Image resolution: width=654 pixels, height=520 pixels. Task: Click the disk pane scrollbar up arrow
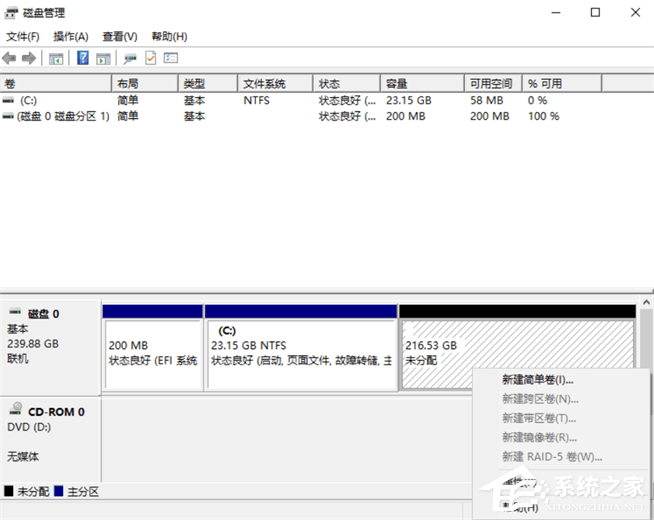646,302
